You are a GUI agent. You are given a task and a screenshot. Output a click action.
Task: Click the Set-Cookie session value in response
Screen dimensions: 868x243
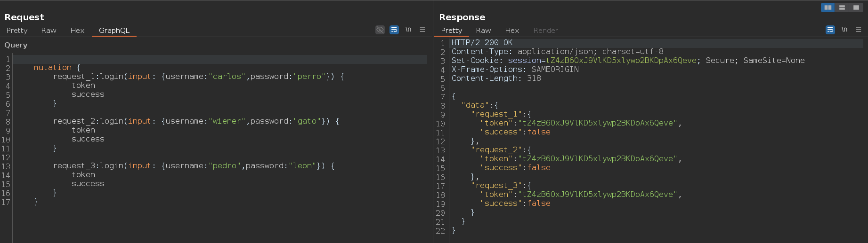coord(621,61)
